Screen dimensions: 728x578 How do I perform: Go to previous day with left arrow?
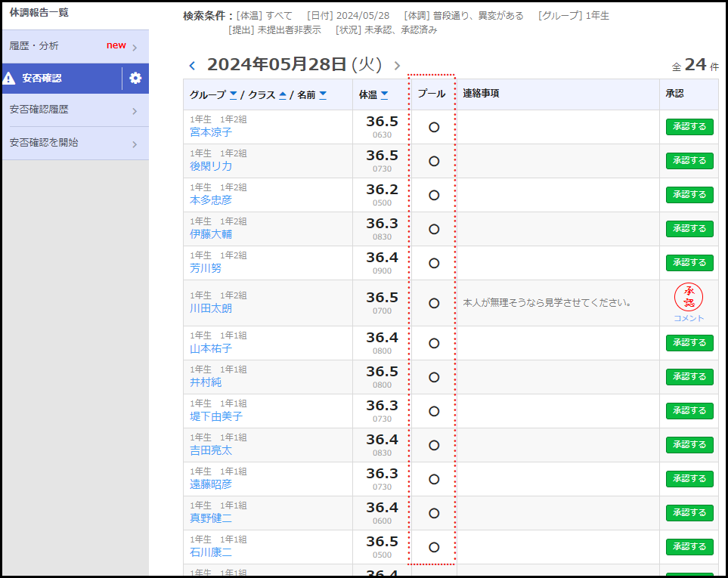point(192,66)
